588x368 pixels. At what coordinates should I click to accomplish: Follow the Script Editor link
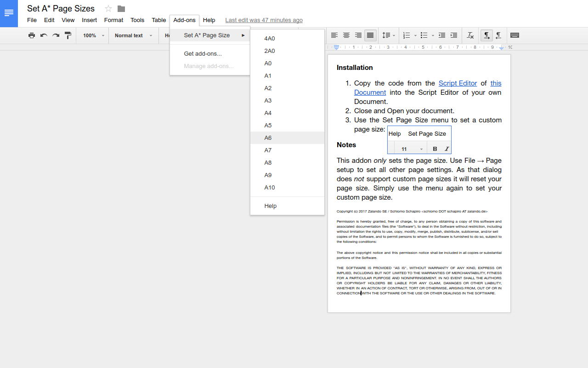click(458, 83)
